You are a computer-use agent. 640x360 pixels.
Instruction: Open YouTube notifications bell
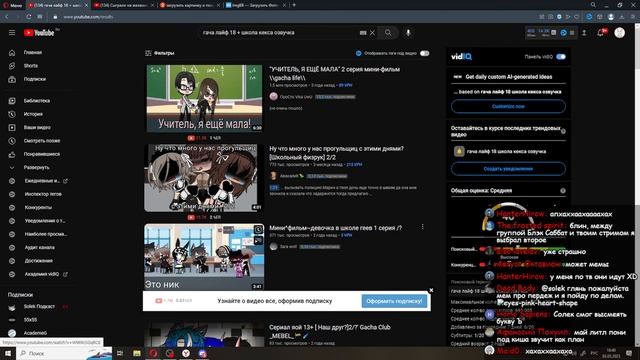[x=601, y=33]
